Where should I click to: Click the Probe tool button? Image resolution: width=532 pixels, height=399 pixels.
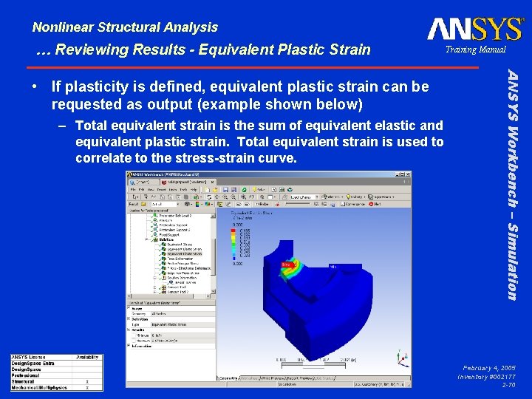(x=262, y=204)
